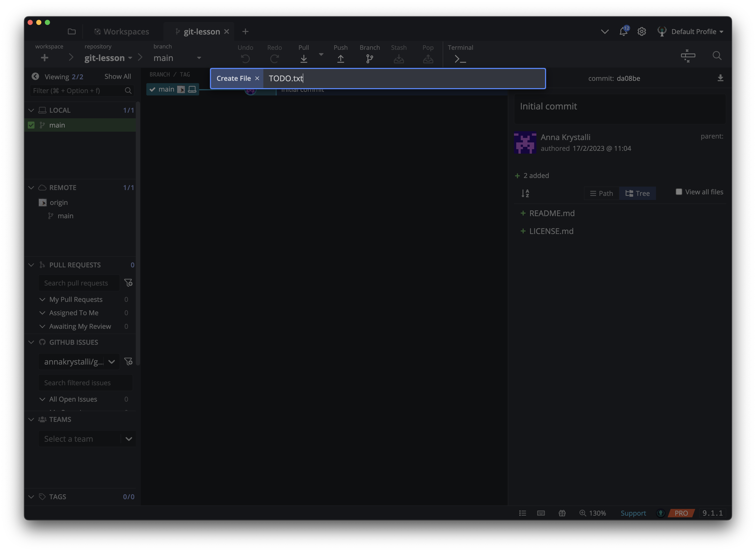Expand Awaiting My Review list
The width and height of the screenshot is (756, 552).
point(42,326)
